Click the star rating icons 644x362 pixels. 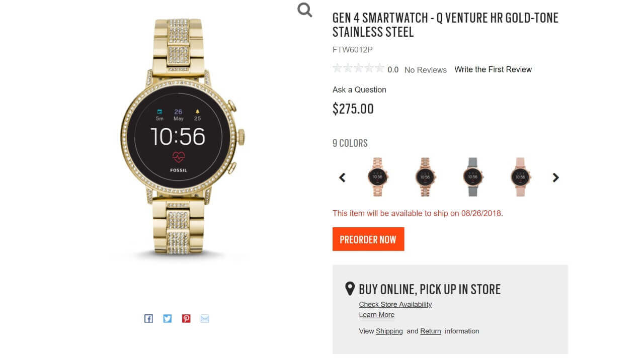tap(358, 68)
